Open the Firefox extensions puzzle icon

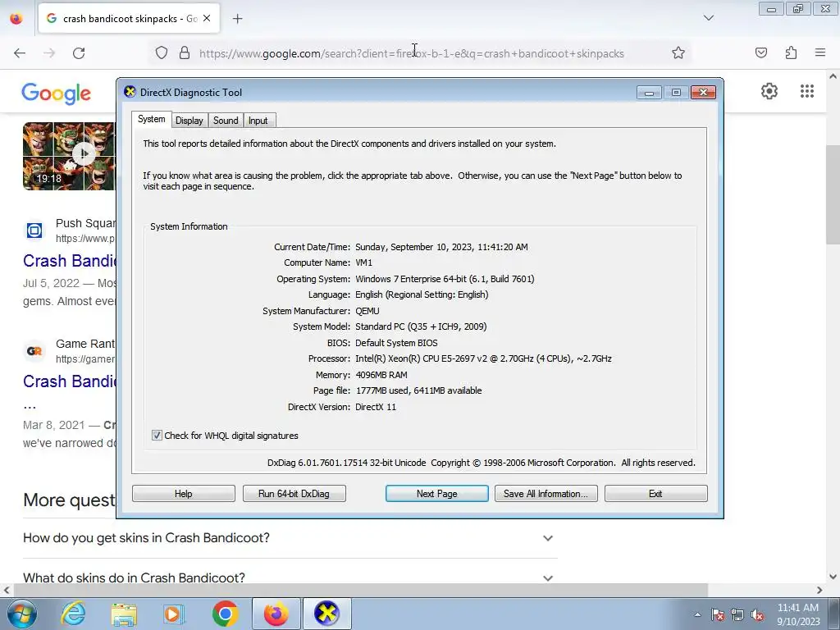791,53
